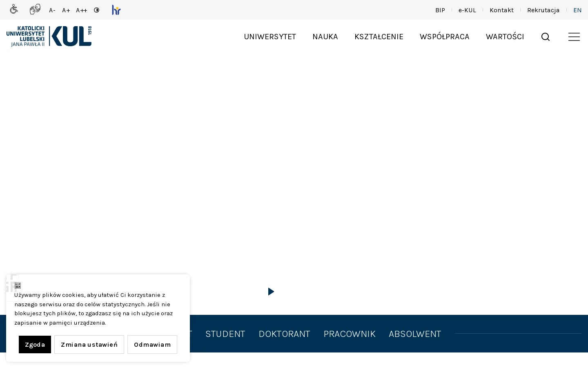This screenshot has width=588, height=368.
Task: Open the hamburger menu
Action: (574, 37)
